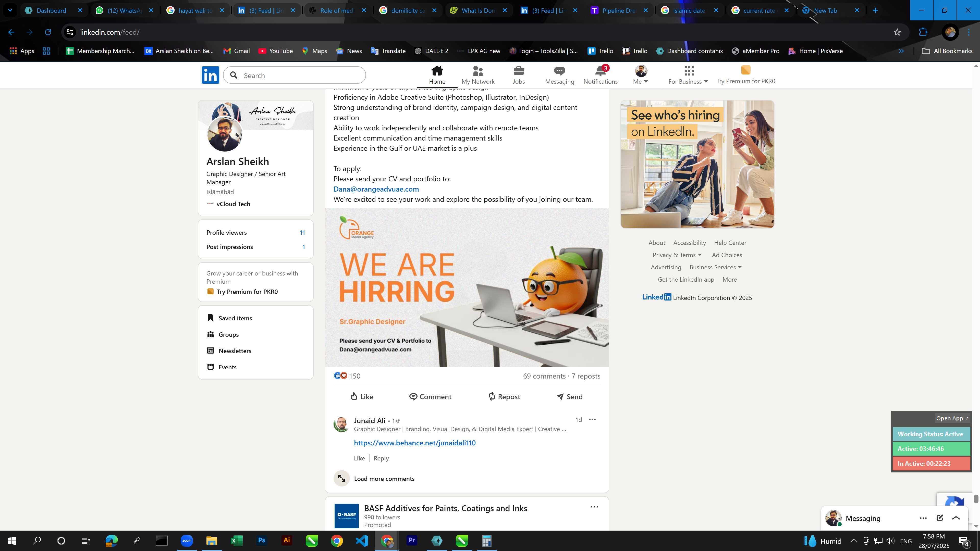Open Dana@orangeadvuae.com email link
The height and width of the screenshot is (551, 980).
376,189
